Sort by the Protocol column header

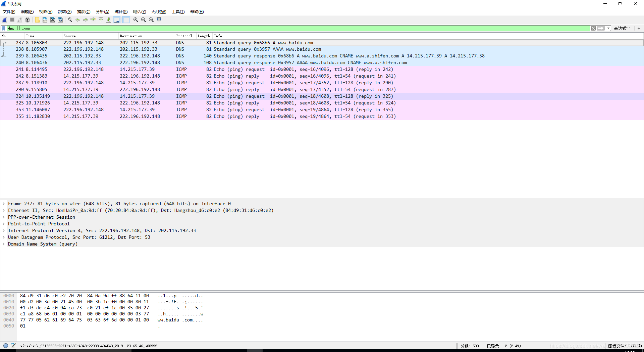coord(185,36)
